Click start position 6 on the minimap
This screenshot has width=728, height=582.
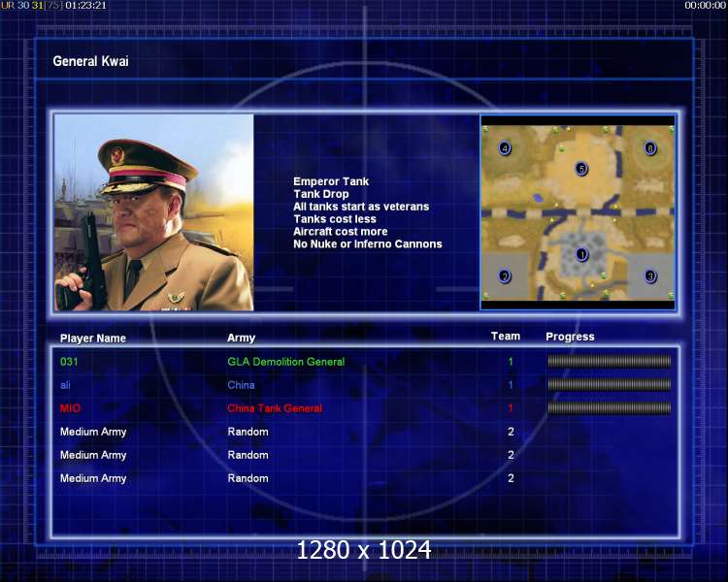[650, 148]
